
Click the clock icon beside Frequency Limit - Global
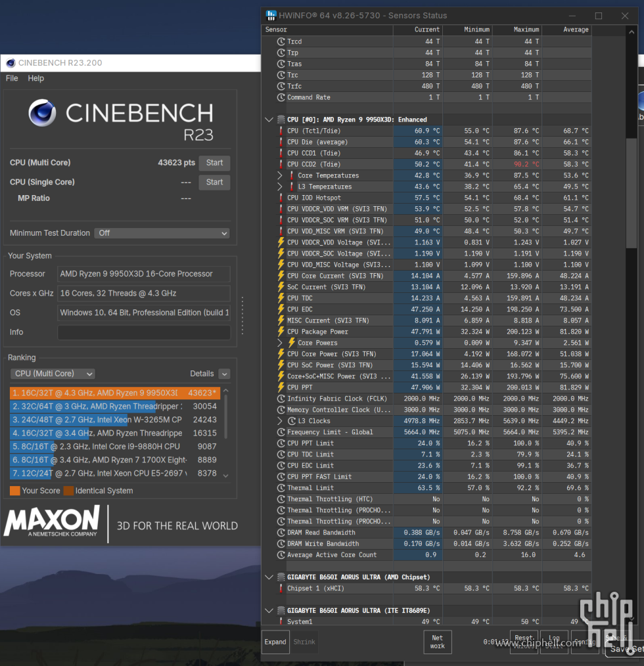(x=281, y=432)
